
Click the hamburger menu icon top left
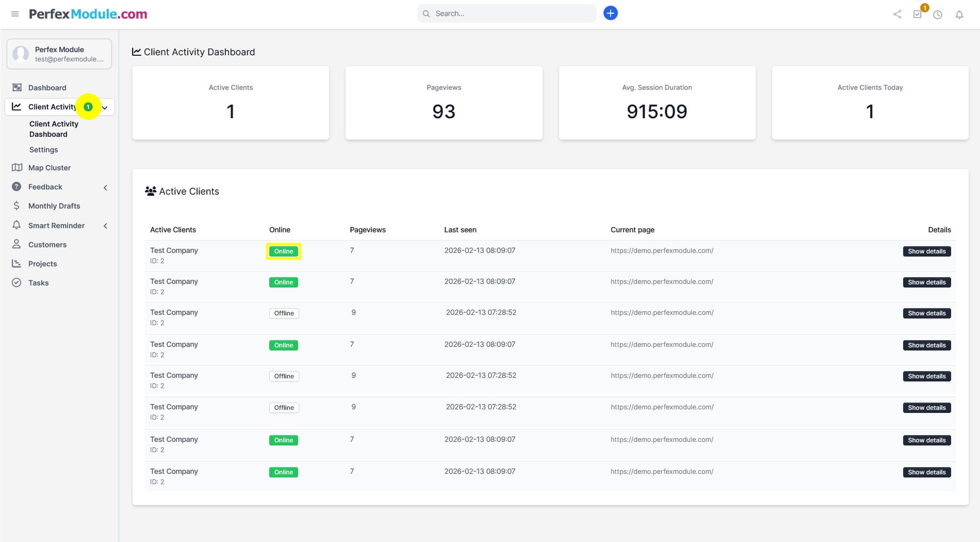(15, 14)
